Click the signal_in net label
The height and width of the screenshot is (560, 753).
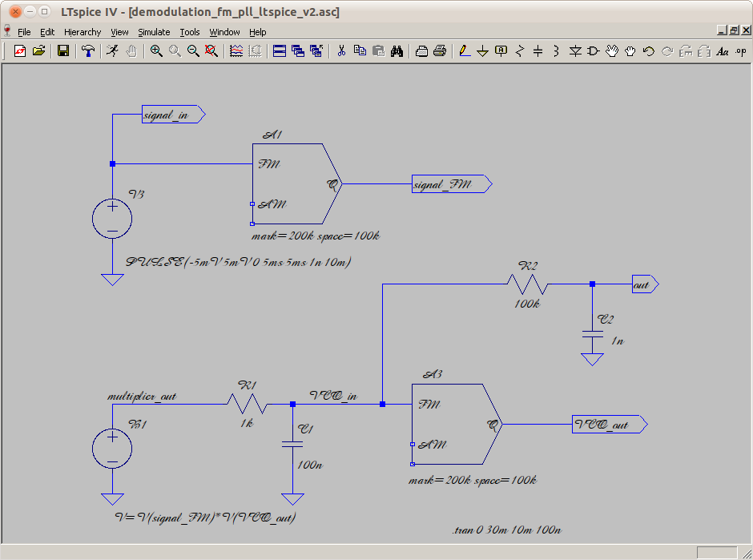173,115
